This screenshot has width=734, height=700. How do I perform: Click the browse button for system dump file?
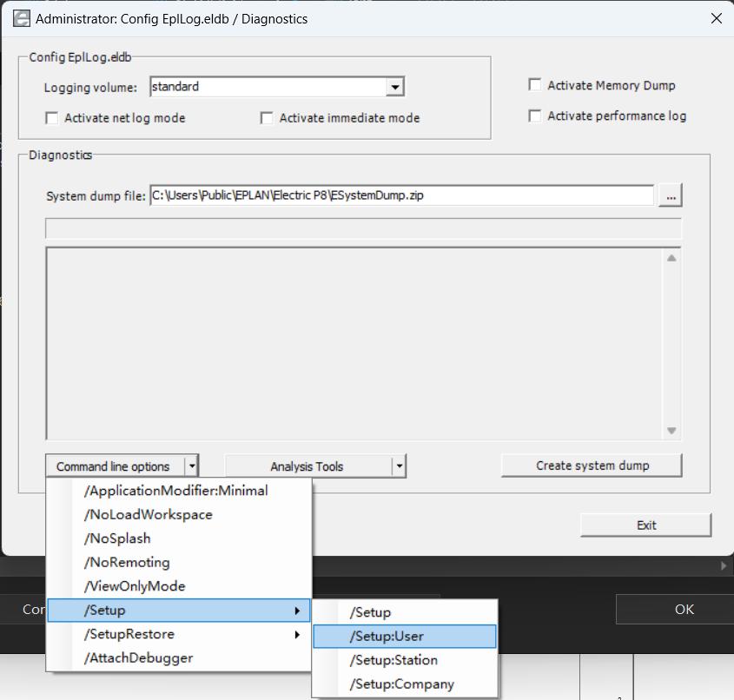(670, 196)
